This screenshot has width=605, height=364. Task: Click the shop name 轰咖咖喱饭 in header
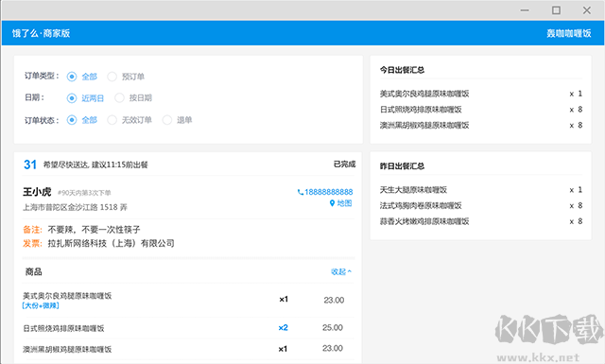point(569,33)
